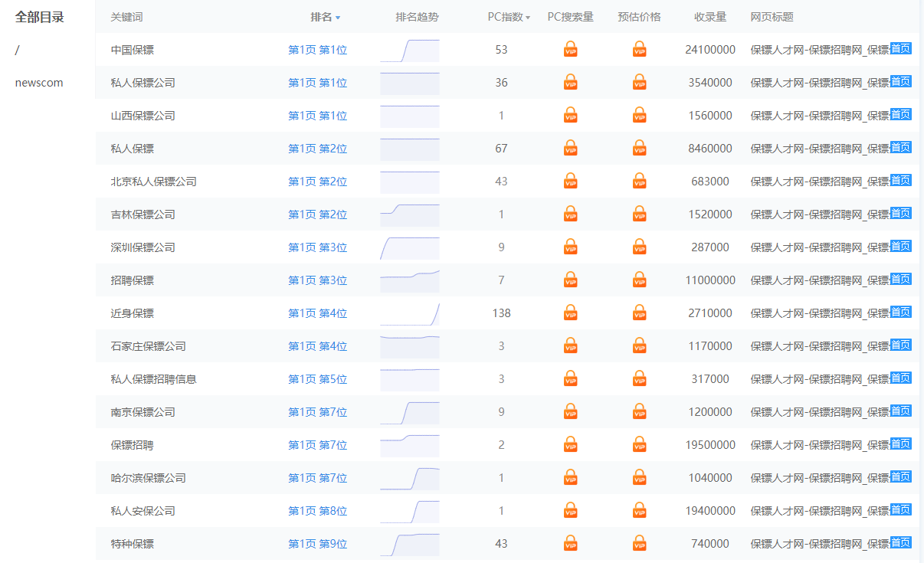
Task: Open the PC指数 sort dropdown
Action: click(509, 17)
